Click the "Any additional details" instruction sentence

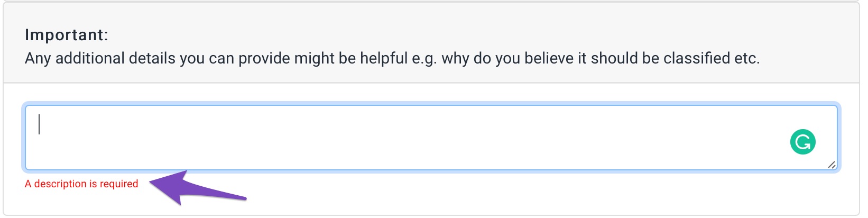[x=392, y=58]
